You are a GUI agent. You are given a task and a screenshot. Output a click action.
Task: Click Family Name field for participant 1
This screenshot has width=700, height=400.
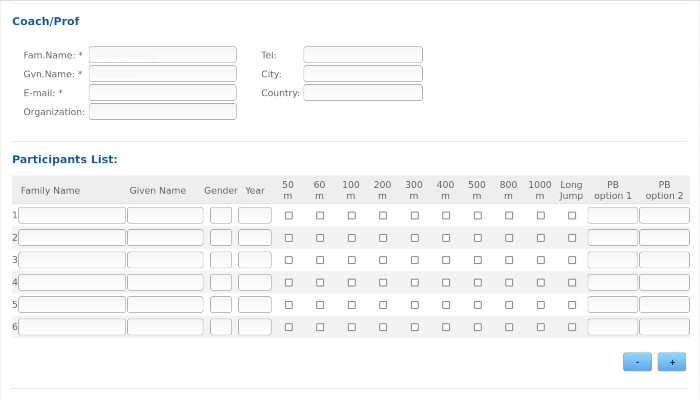tap(72, 215)
